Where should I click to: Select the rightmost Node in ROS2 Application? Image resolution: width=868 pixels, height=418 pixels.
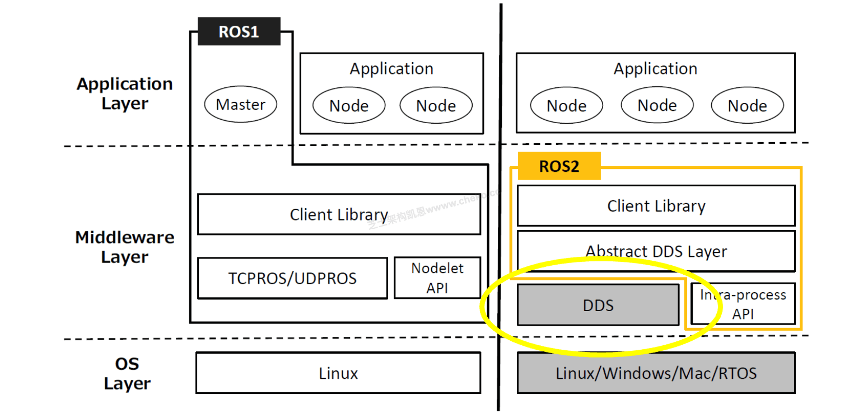coord(747,106)
